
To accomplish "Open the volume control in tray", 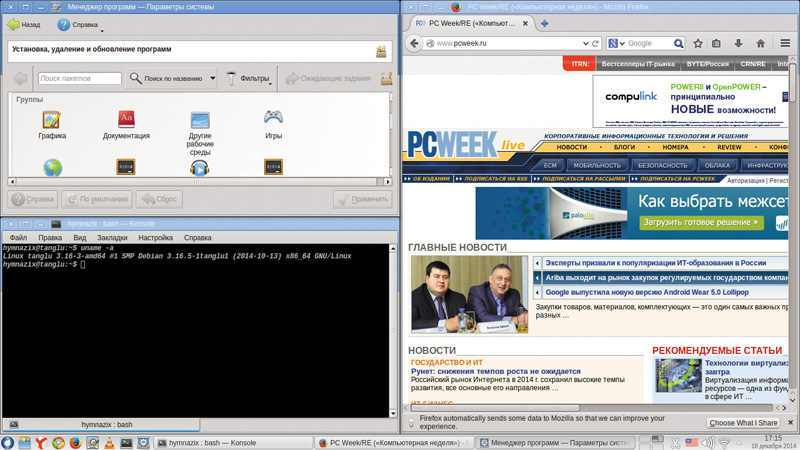I will coord(707,443).
